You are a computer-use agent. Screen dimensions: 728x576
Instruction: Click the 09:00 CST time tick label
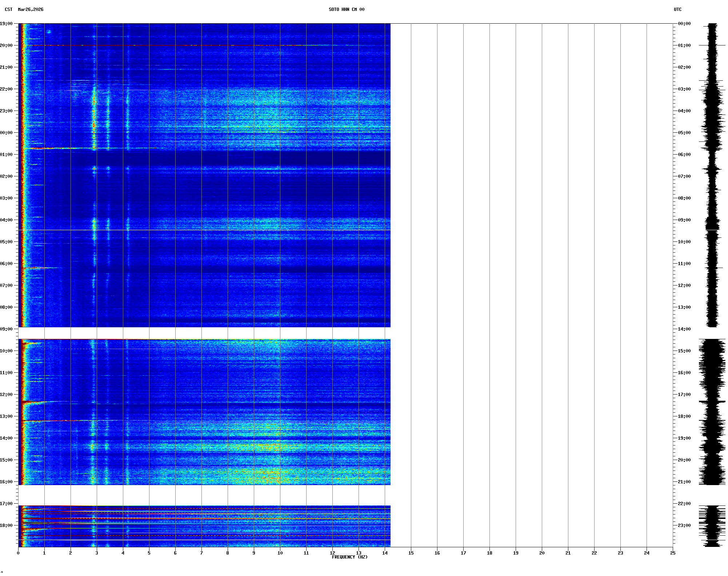tap(6, 329)
